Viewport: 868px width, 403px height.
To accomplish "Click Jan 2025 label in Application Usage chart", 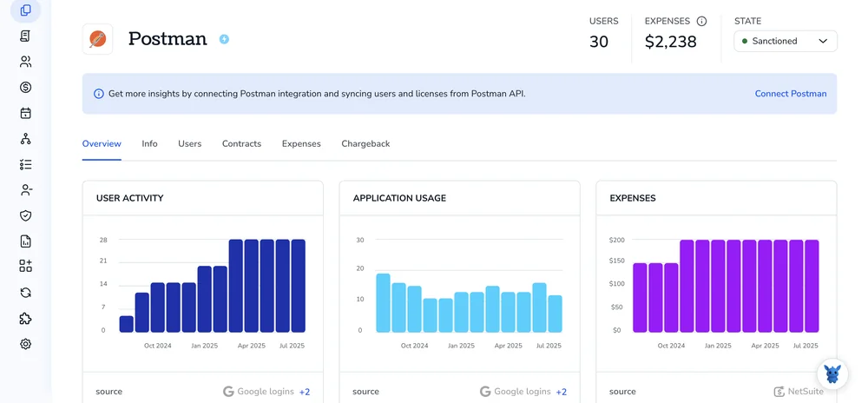I will click(x=461, y=346).
